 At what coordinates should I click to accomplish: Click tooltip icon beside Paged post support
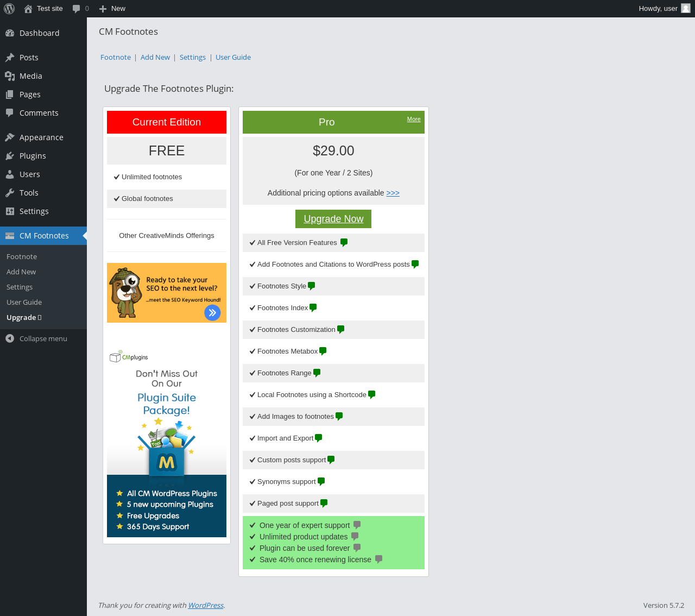tap(324, 504)
